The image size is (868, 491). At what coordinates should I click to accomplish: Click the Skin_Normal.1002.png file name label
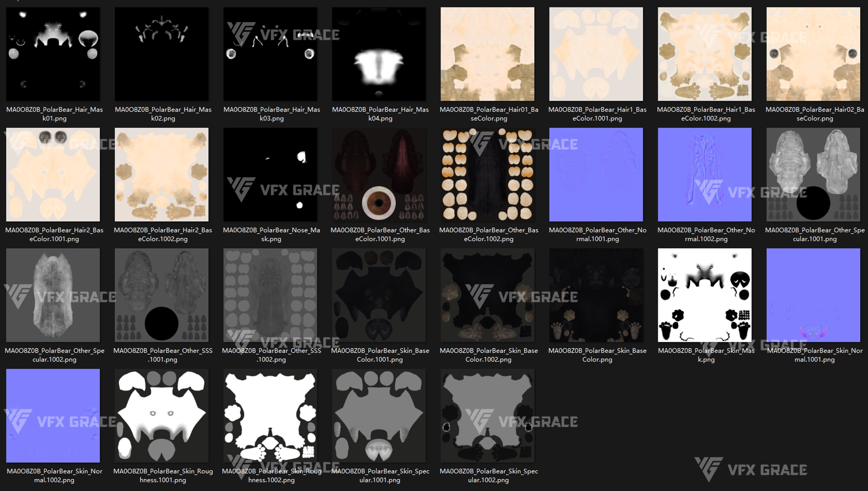coord(54,475)
